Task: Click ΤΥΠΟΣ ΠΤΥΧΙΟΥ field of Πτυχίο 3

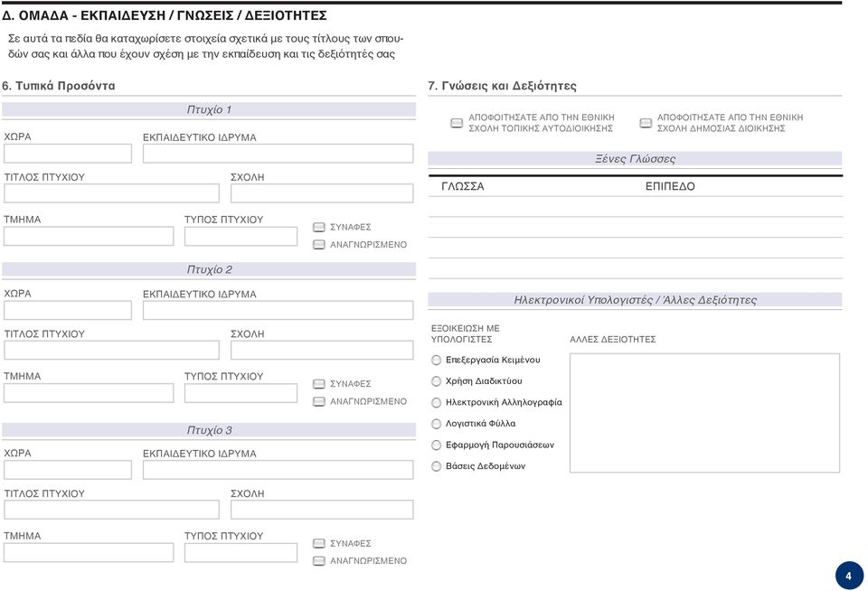Action: [x=241, y=553]
